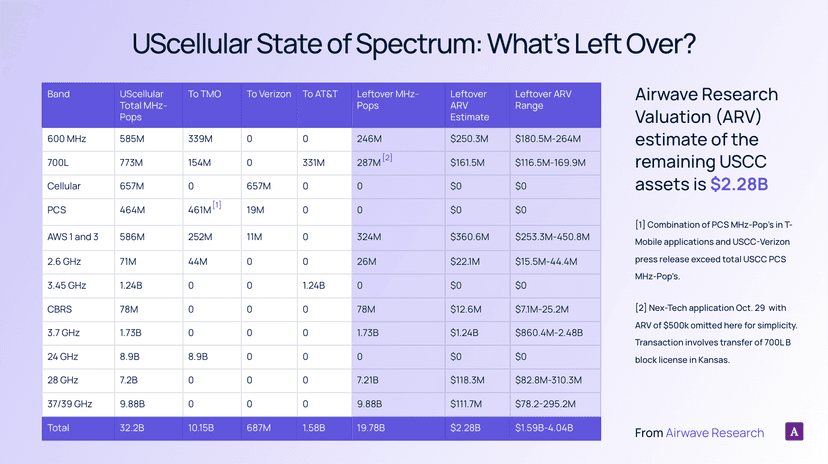The width and height of the screenshot is (828, 464).
Task: Click footnote marker [1] beside 461M
Action: (216, 205)
